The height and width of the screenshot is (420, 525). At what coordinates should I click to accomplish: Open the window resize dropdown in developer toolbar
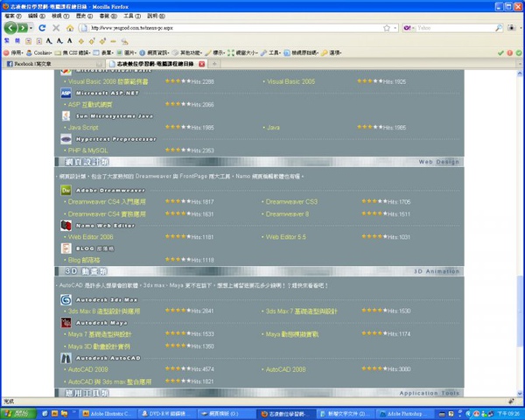point(242,52)
